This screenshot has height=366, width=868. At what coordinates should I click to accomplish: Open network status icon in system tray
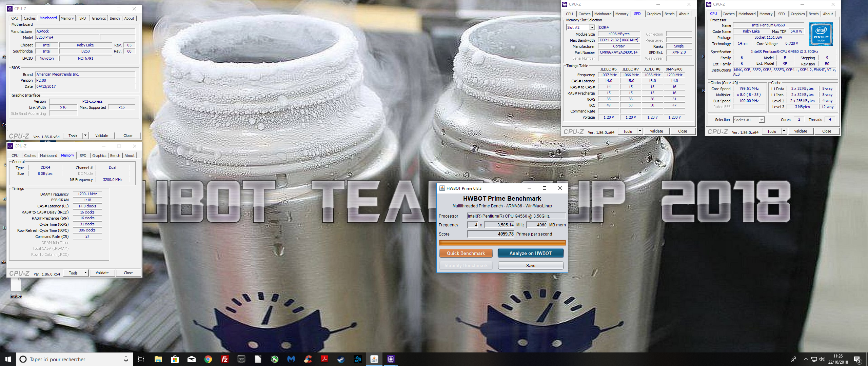[814, 359]
